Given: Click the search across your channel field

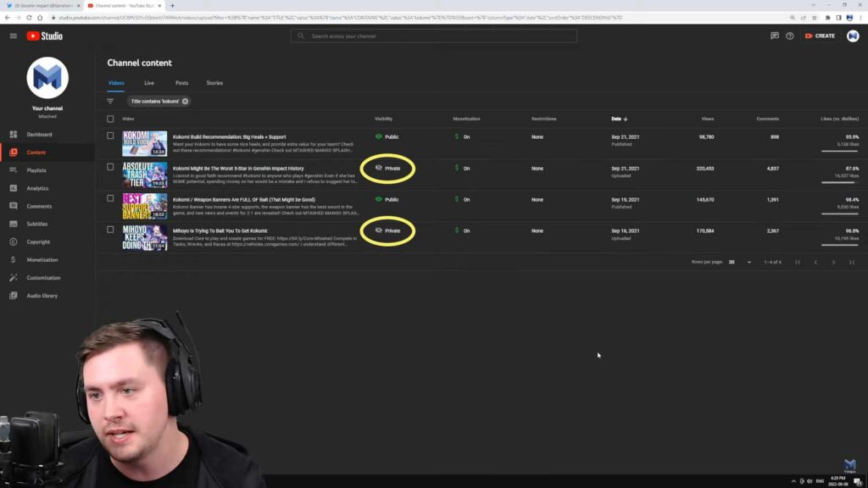Looking at the screenshot, I should pos(434,36).
